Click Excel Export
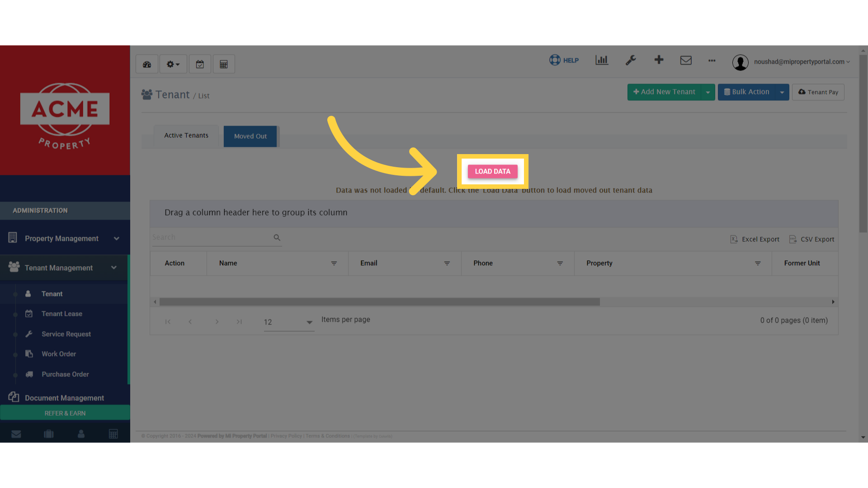Screen dimensions: 868x488 pos(755,239)
